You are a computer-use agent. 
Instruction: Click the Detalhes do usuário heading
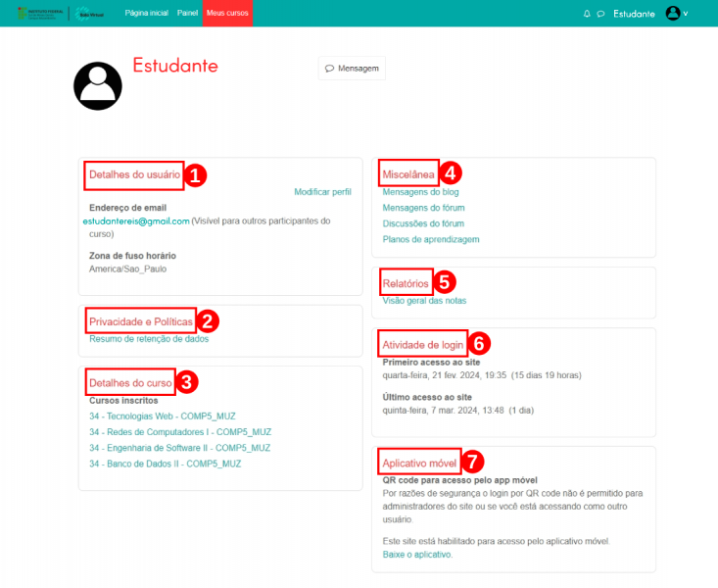[134, 174]
